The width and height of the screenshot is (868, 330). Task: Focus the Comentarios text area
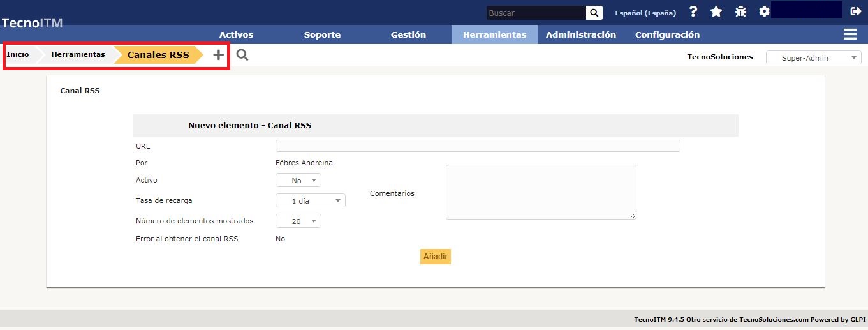pos(540,192)
